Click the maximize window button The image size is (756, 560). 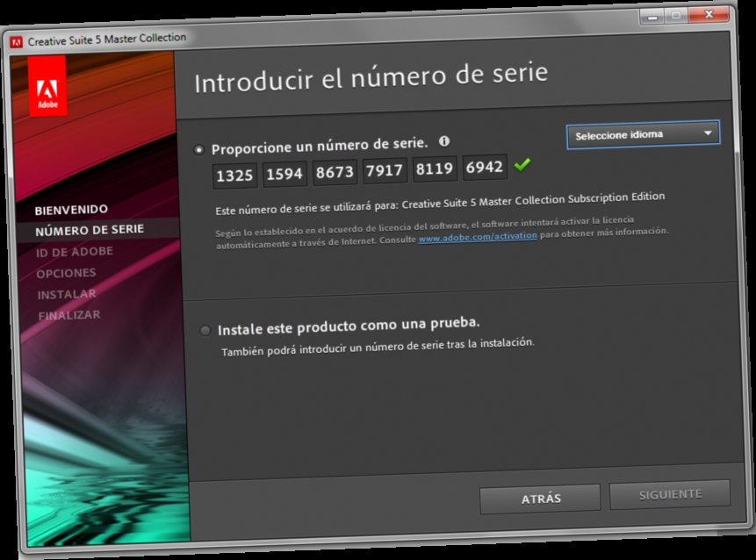pyautogui.click(x=676, y=16)
